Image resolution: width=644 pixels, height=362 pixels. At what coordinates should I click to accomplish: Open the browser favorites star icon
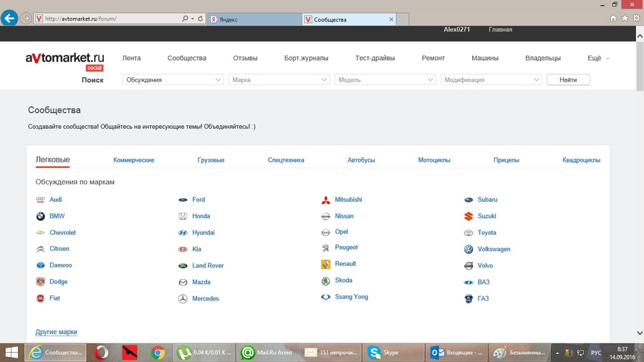click(x=625, y=18)
